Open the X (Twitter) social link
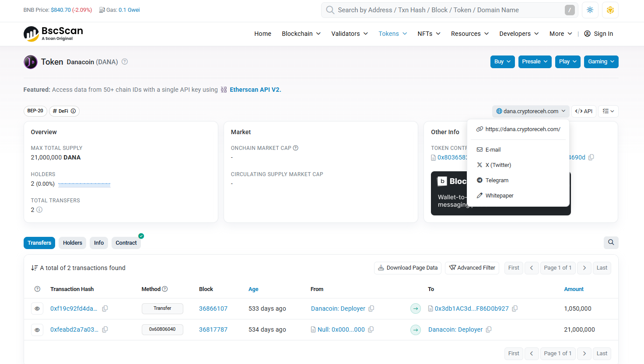Viewport: 644px width, 364px height. click(498, 165)
